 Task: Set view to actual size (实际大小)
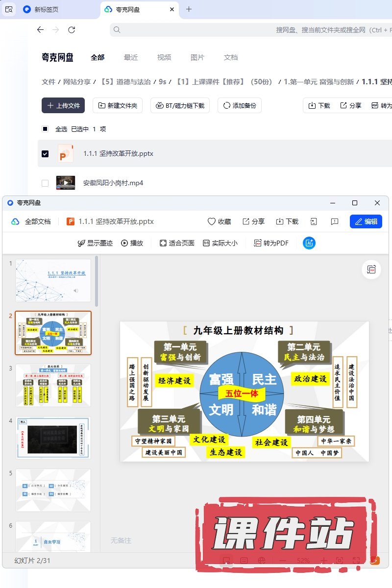[x=220, y=243]
